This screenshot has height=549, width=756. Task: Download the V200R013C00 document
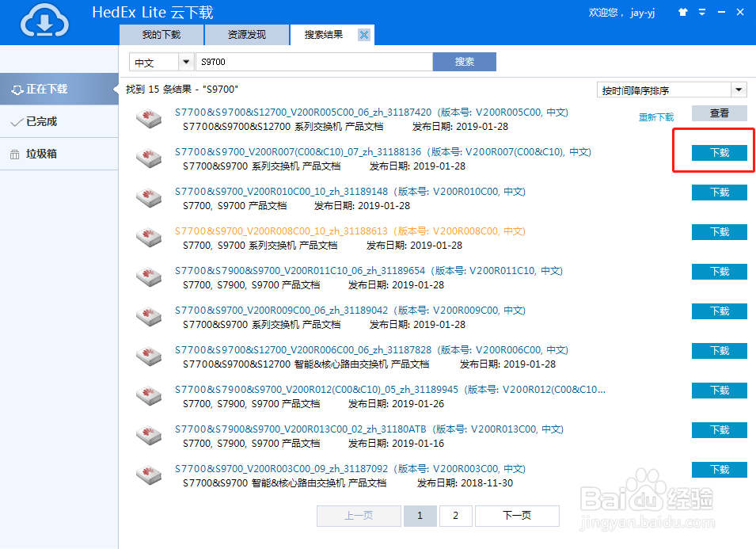tap(720, 429)
